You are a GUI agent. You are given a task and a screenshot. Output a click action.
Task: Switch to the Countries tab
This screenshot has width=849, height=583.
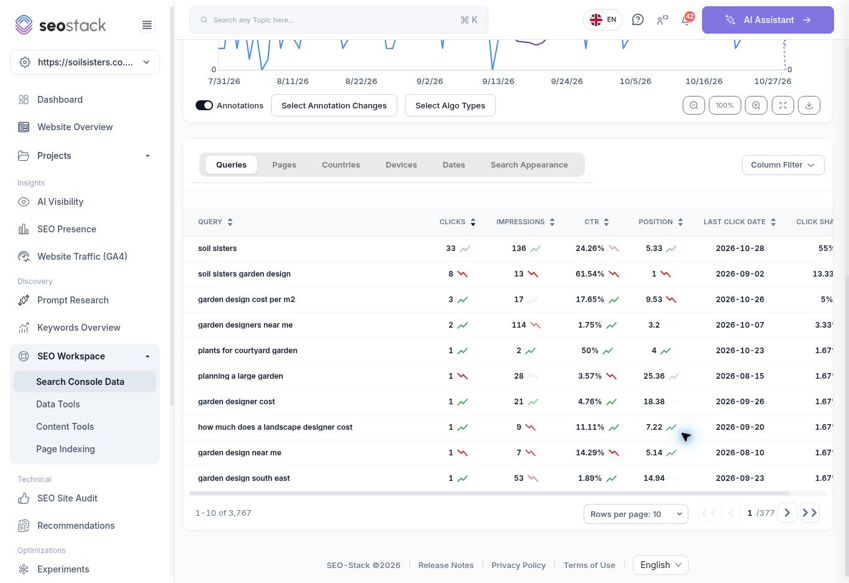pos(341,165)
